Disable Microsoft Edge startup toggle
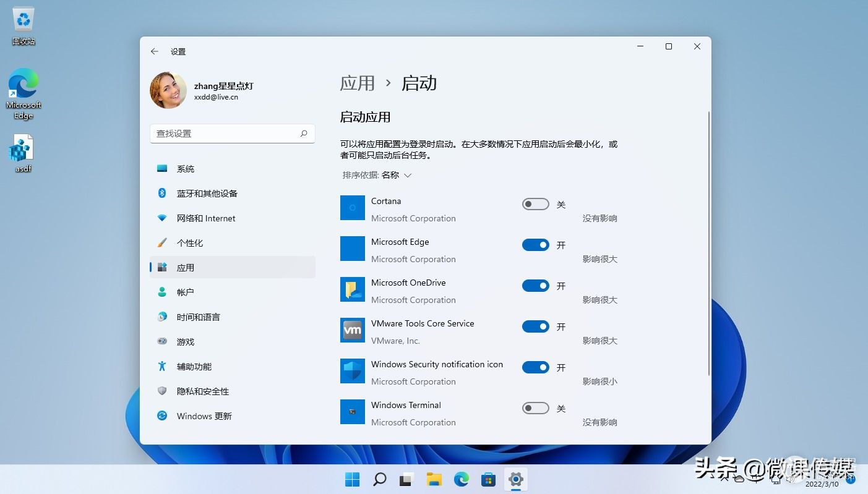Viewport: 868px width, 494px height. coord(535,245)
